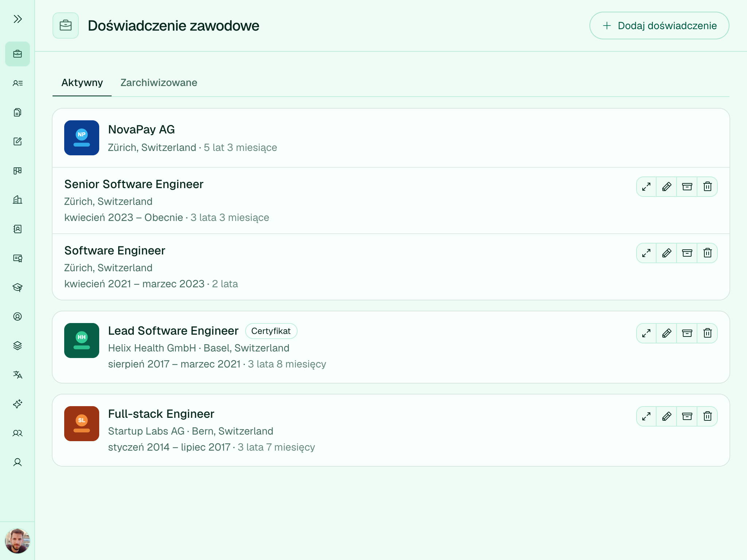Delete the Software Engineer entry
Viewport: 747px width, 560px height.
(708, 253)
